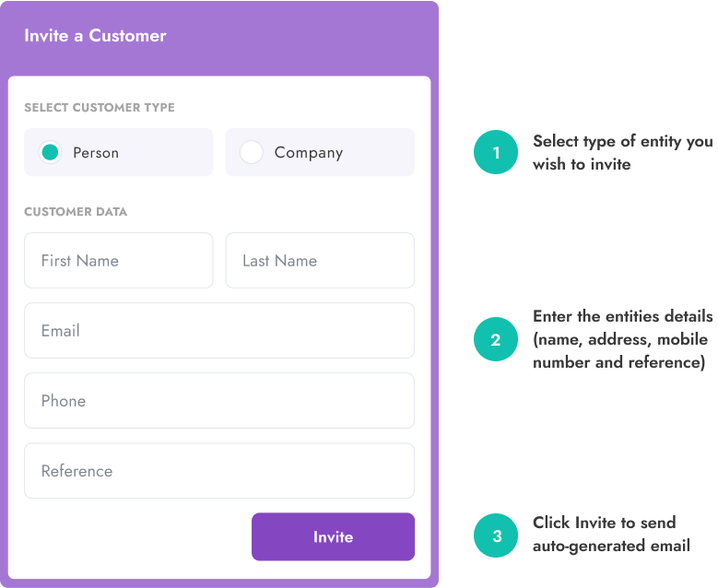Image resolution: width=718 pixels, height=588 pixels.
Task: Select the Person radio button
Action: point(50,152)
